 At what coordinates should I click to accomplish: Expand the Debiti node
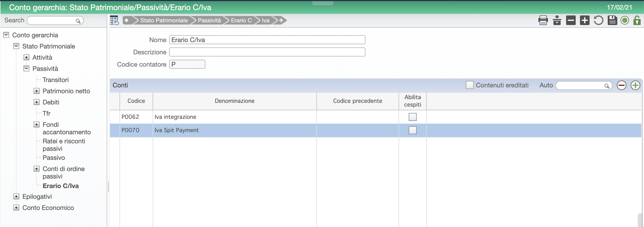click(37, 102)
